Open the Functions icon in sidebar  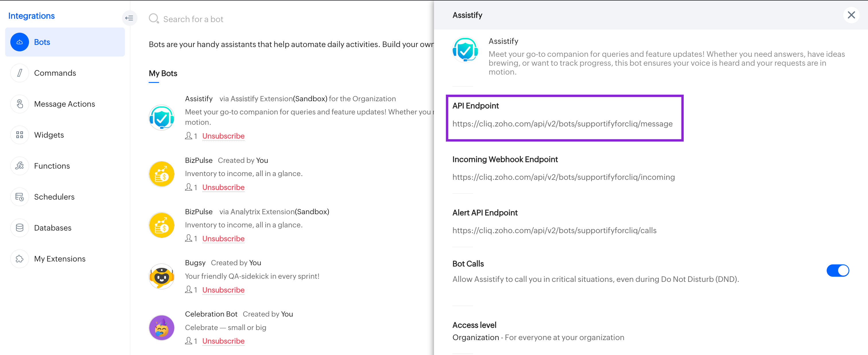click(20, 166)
